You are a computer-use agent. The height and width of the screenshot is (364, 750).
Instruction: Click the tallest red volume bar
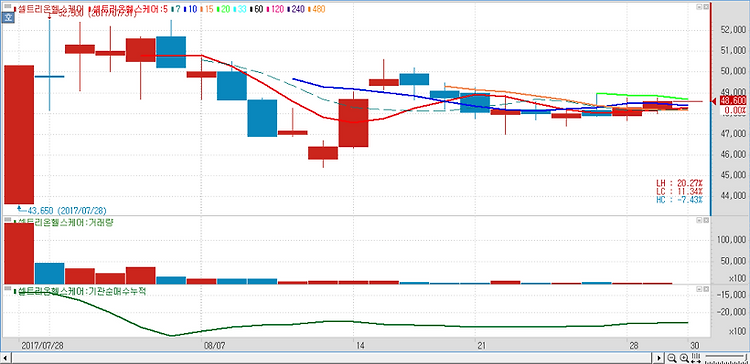click(x=19, y=254)
